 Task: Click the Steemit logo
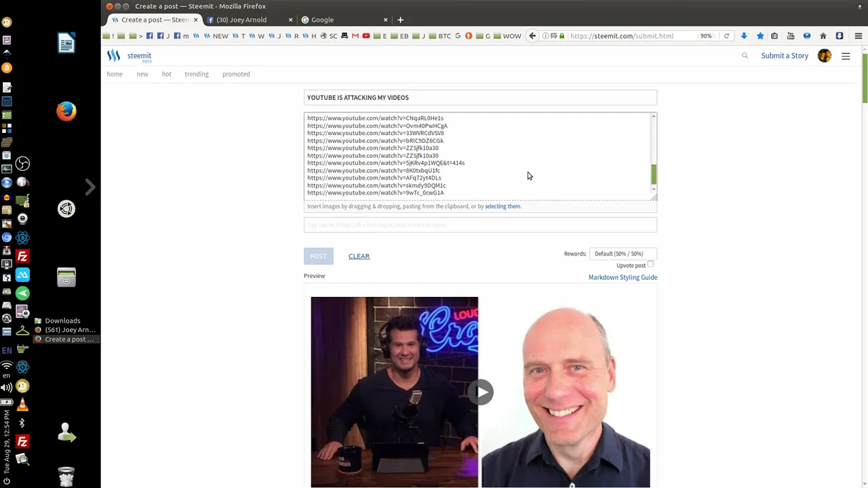click(x=129, y=56)
